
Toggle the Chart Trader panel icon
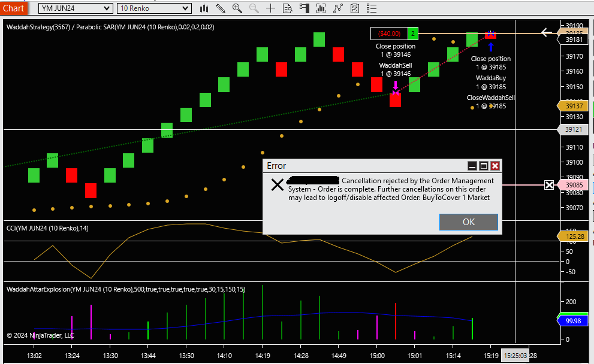pos(304,8)
